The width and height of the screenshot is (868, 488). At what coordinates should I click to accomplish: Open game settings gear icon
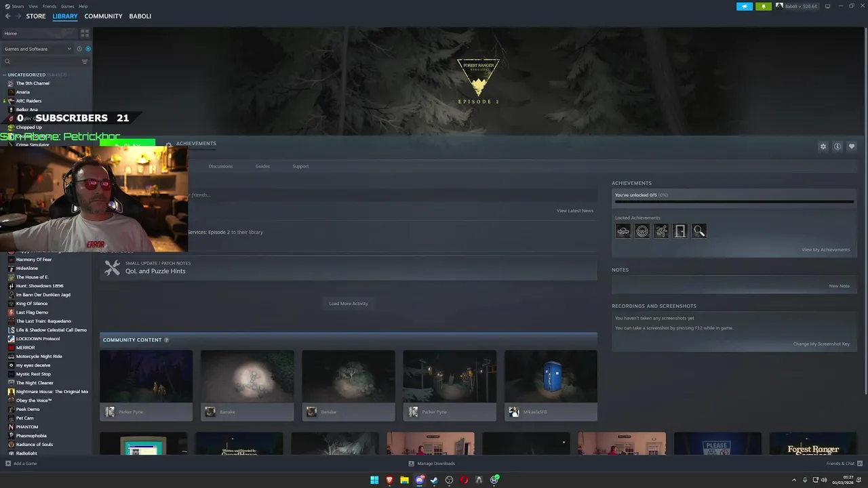[823, 146]
